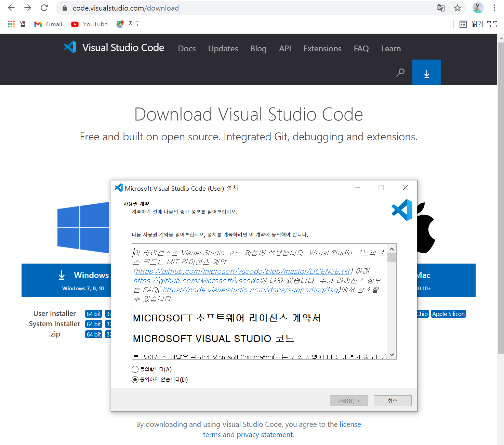The height and width of the screenshot is (445, 504).
Task: Click the license text scrollbar thumb
Action: (392, 257)
